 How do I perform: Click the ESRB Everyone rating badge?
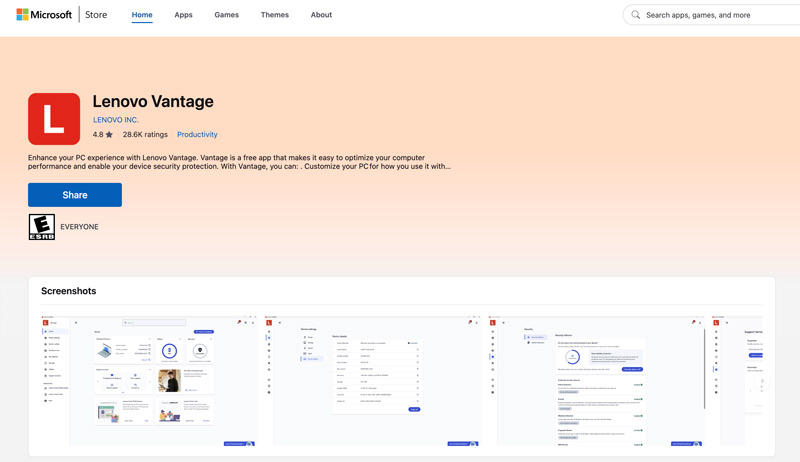(x=42, y=227)
